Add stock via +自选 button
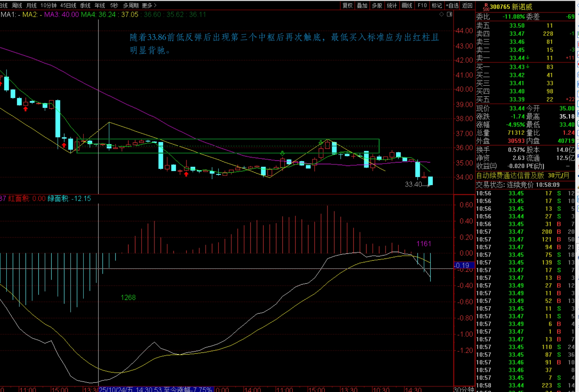 click(452, 5)
